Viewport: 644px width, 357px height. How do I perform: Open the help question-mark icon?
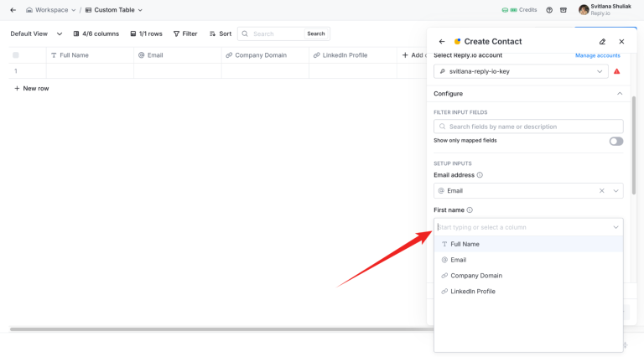(x=549, y=10)
